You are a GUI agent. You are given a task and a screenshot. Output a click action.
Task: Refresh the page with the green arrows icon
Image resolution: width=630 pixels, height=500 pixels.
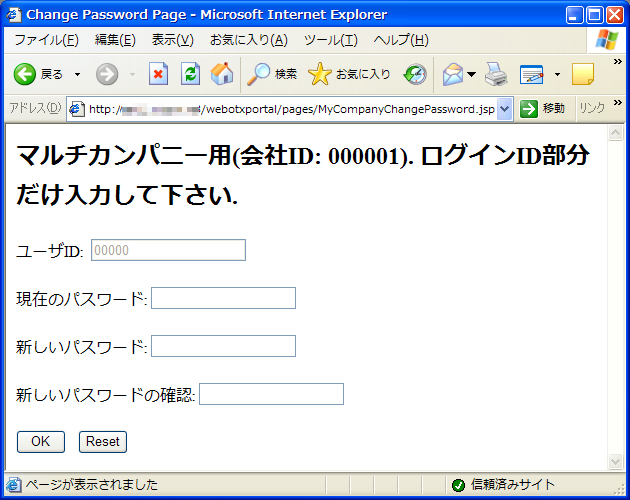190,75
